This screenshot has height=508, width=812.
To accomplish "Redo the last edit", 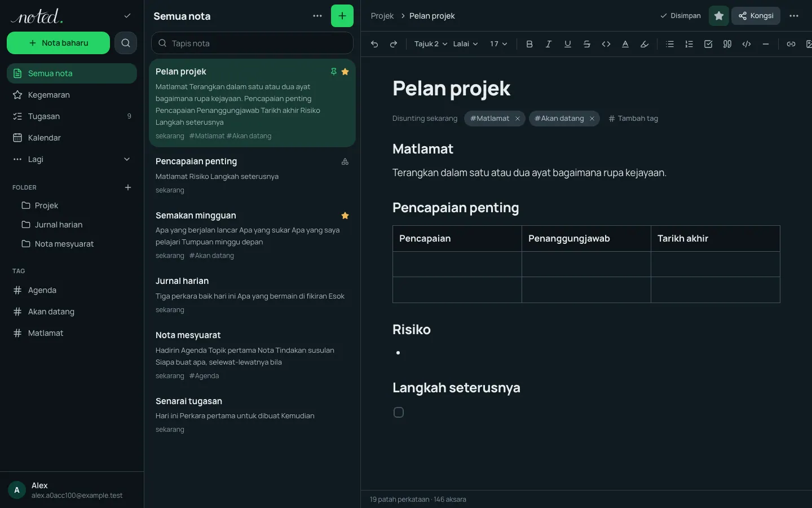I will 394,44.
